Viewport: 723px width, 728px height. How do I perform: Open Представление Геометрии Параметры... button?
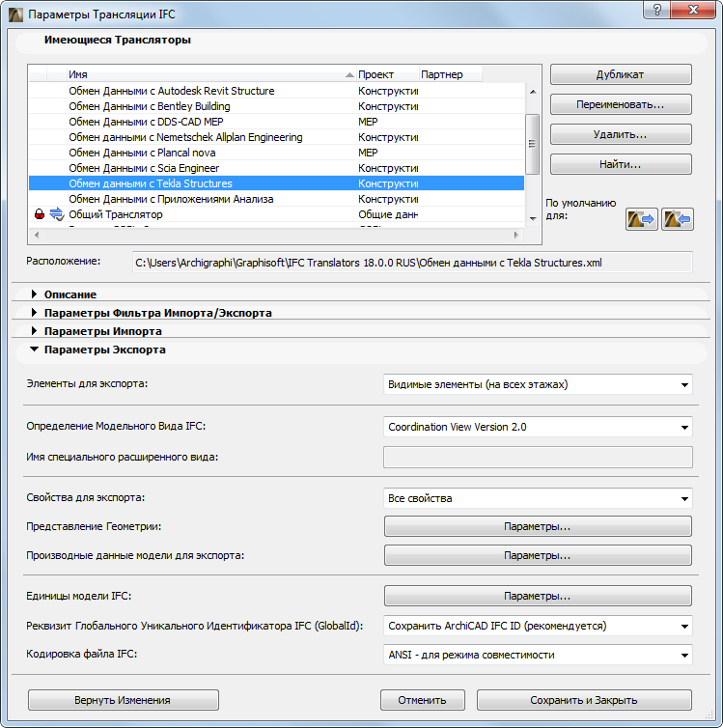538,526
